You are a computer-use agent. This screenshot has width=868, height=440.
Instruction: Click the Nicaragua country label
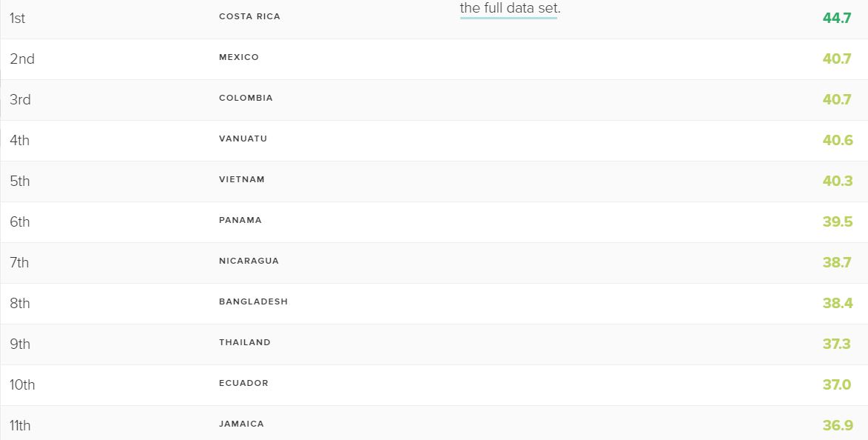249,261
